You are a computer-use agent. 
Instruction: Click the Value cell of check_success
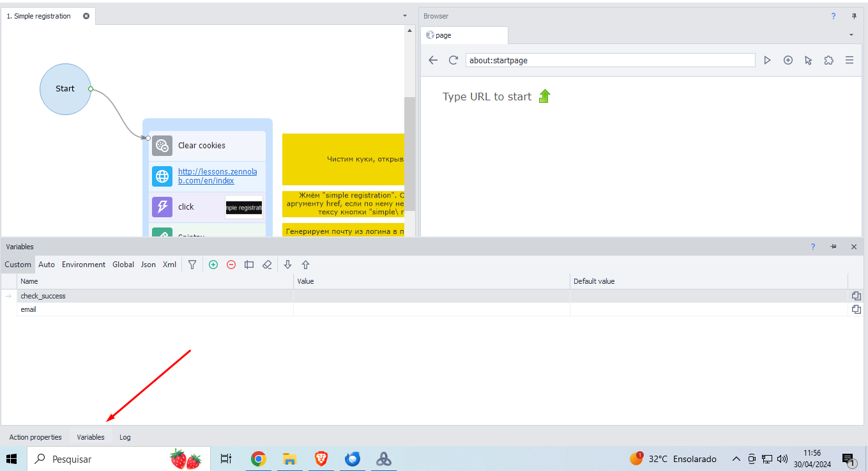click(432, 296)
